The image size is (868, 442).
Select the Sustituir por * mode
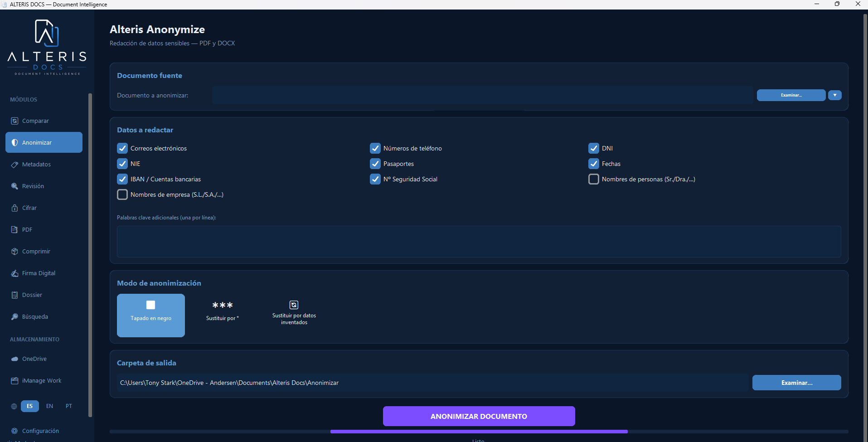[x=223, y=316]
